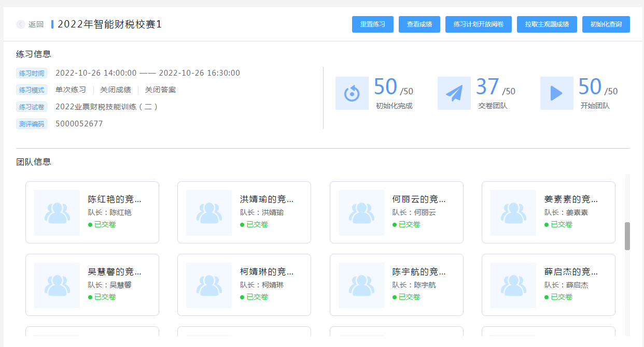644x347 pixels.
Task: Open 柯婧琳的竞... team card title
Action: [267, 271]
